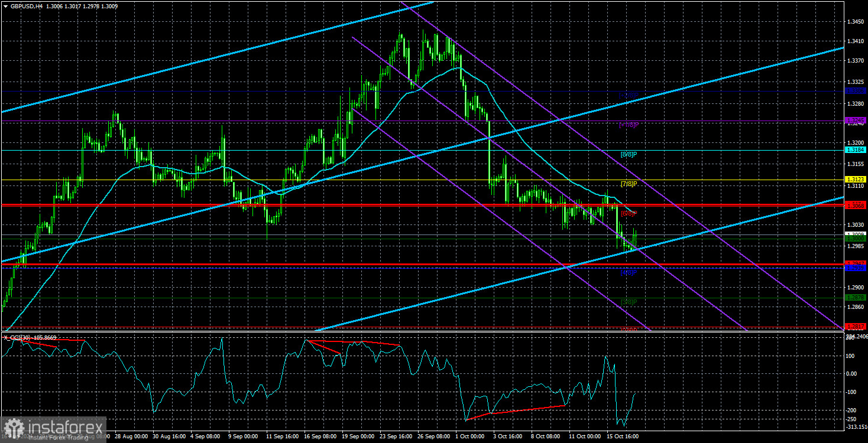Viewport: 868px width, 443px height.
Task: Click the X_CCI(30) indicator label
Action: click(x=17, y=337)
